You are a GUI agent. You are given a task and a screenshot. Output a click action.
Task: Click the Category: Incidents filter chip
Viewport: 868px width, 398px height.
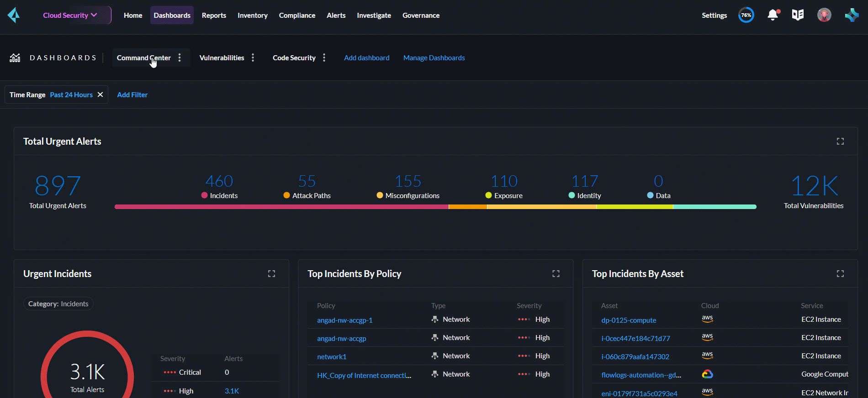pyautogui.click(x=58, y=304)
